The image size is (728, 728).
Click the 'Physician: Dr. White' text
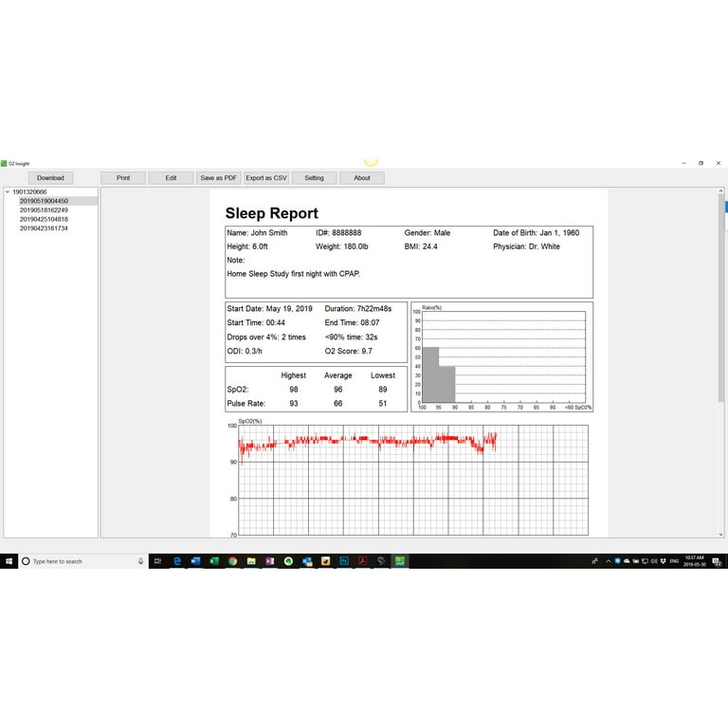(x=526, y=246)
